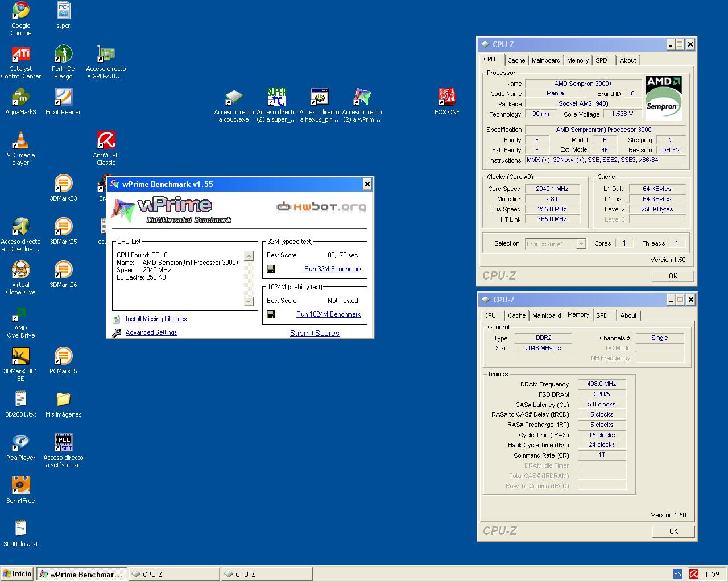Open GPU-Z shortcut icon

coord(106,53)
